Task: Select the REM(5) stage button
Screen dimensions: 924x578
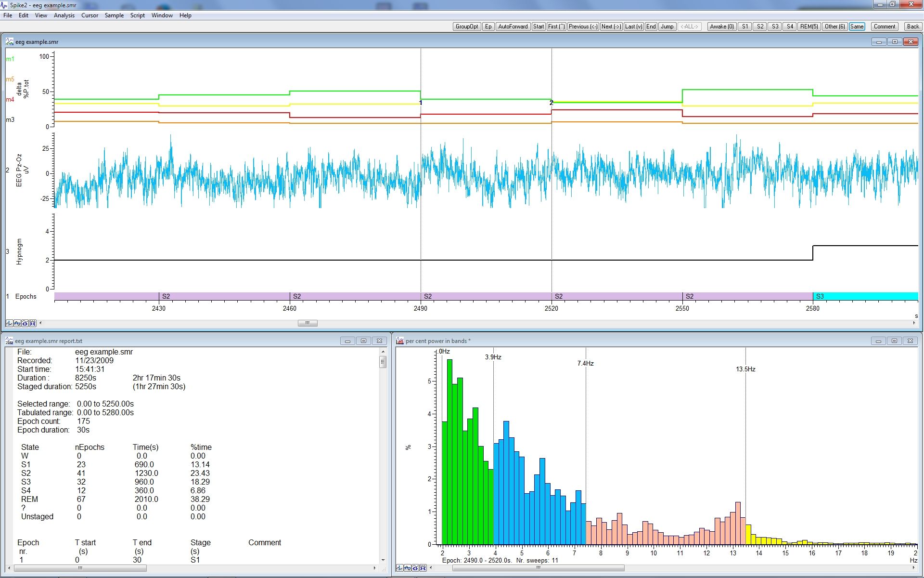Action: click(x=808, y=26)
